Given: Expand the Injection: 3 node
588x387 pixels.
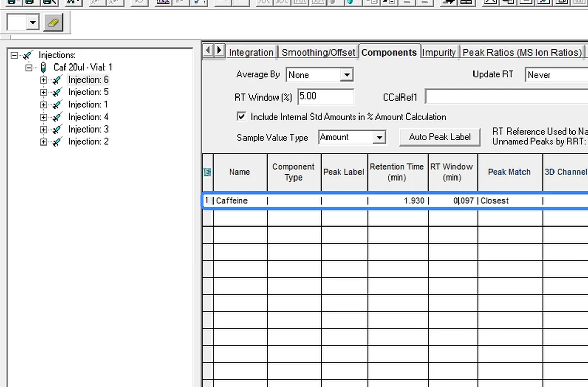Looking at the screenshot, I should [43, 130].
